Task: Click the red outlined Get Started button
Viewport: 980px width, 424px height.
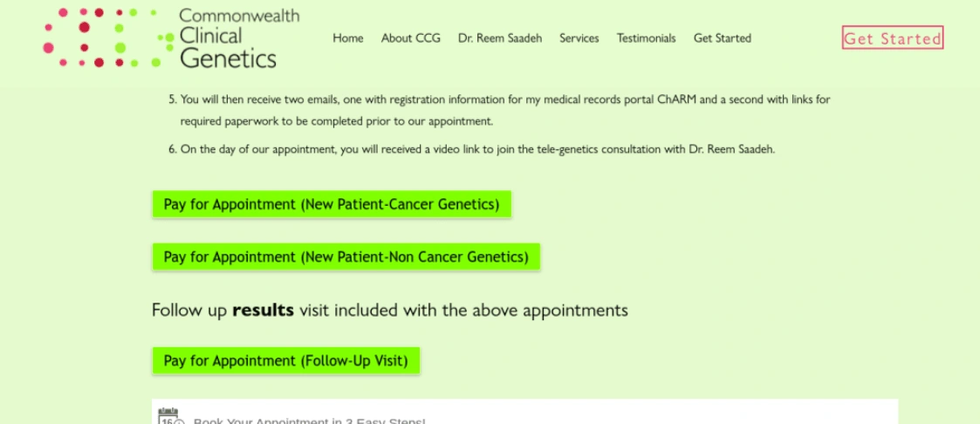Action: point(893,38)
